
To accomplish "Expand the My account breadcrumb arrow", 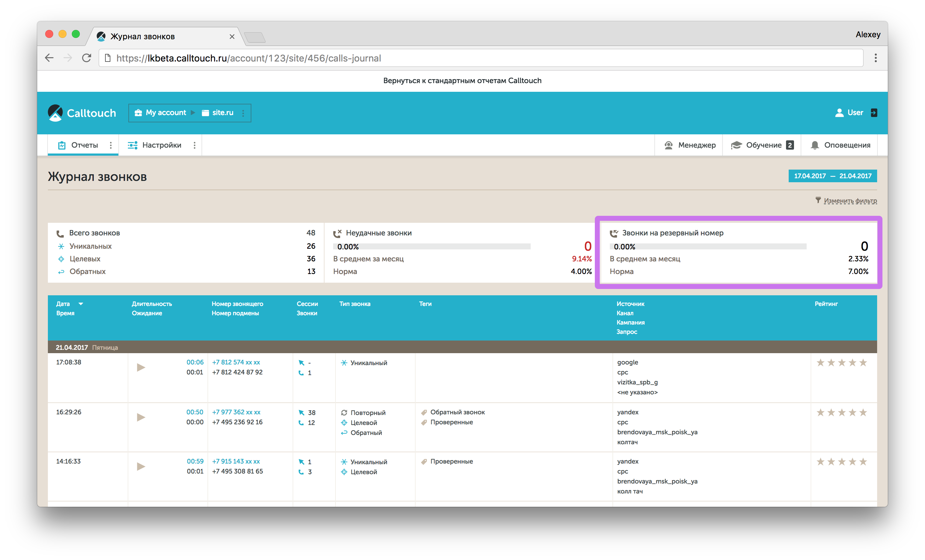I will coord(193,113).
